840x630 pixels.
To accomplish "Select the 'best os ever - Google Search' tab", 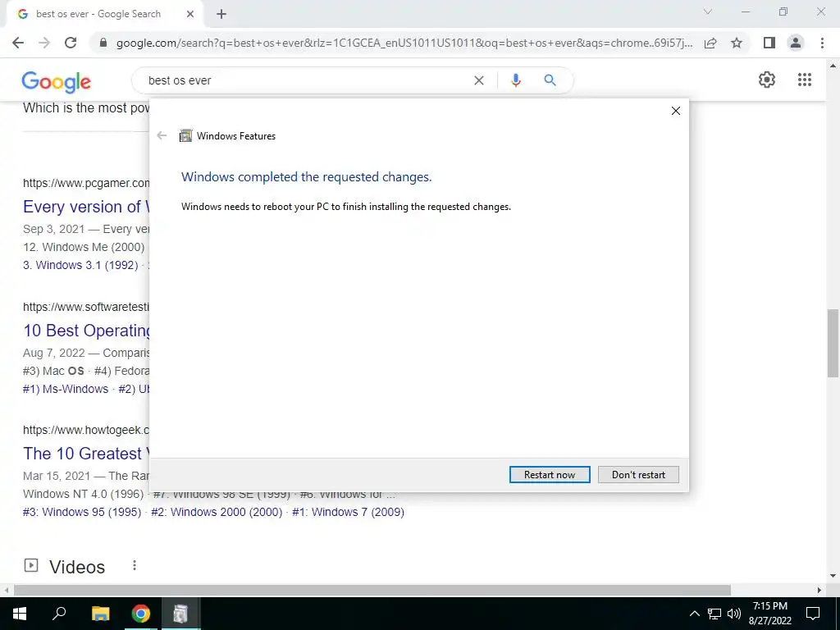I will (102, 15).
